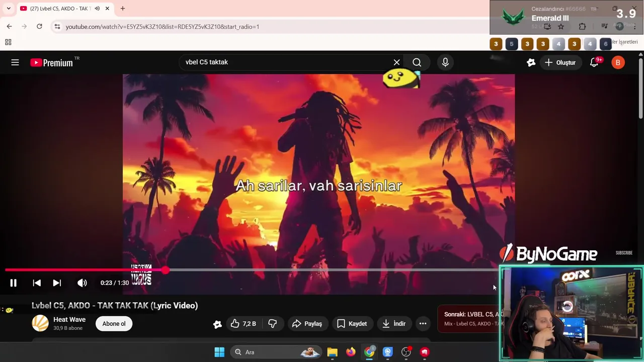Launch Firefox from the taskbar
Screen dimensions: 644x362
tap(351, 352)
